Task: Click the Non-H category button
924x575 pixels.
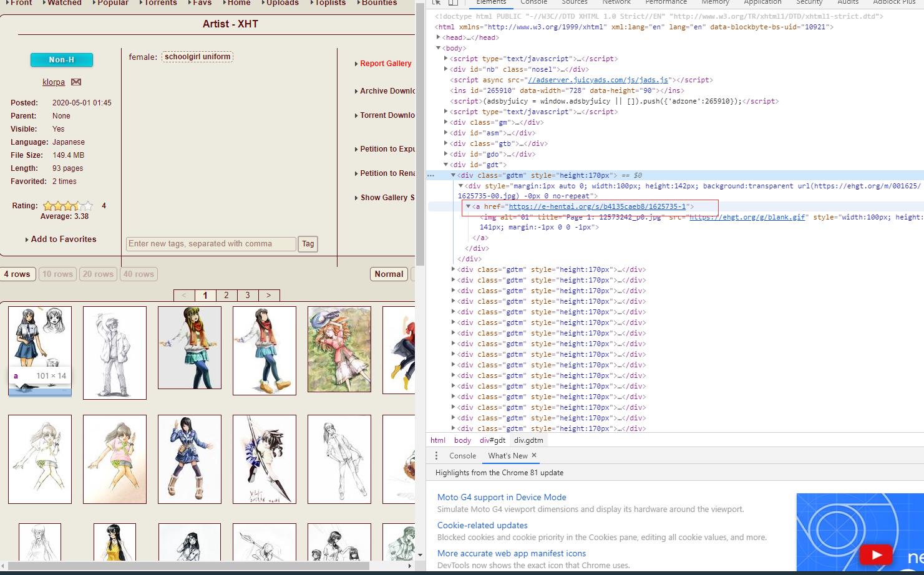Action: [x=62, y=60]
